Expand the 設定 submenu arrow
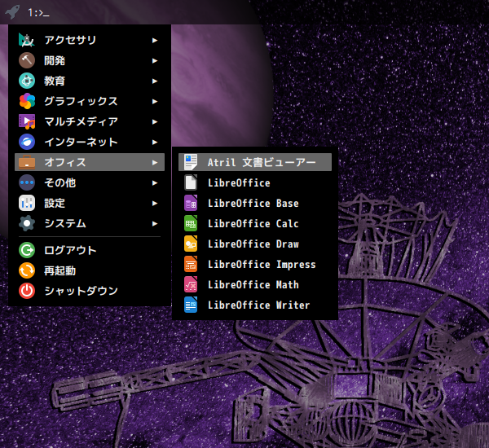This screenshot has width=489, height=448. coord(155,204)
